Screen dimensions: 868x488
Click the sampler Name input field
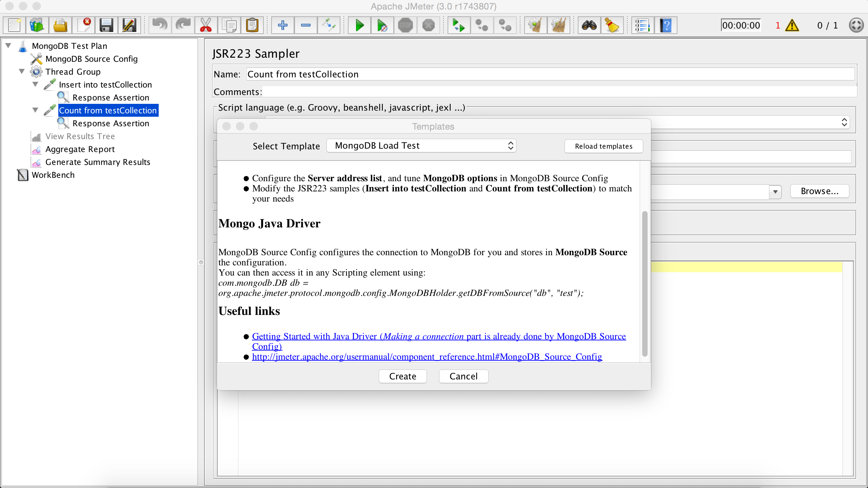point(550,74)
